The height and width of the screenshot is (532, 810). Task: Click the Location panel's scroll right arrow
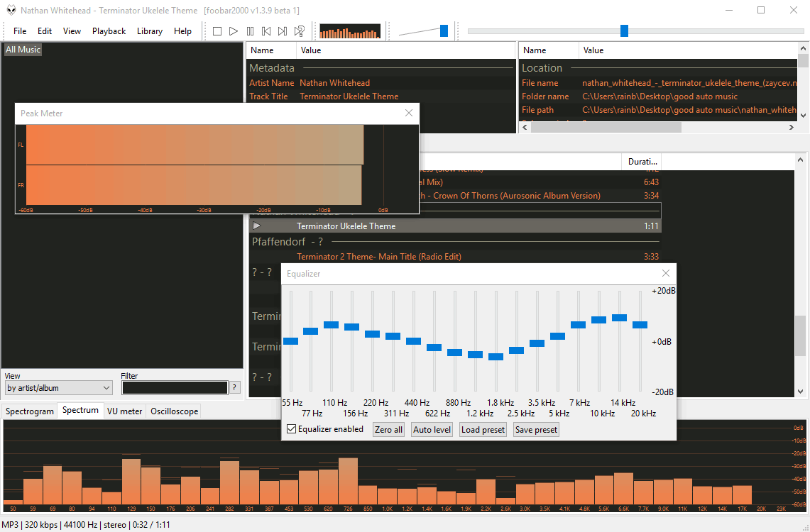point(792,128)
